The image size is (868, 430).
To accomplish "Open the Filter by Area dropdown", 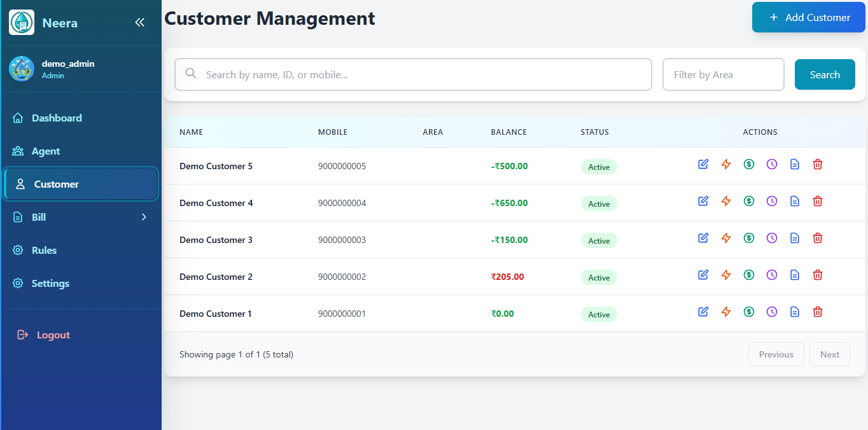I will 723,74.
